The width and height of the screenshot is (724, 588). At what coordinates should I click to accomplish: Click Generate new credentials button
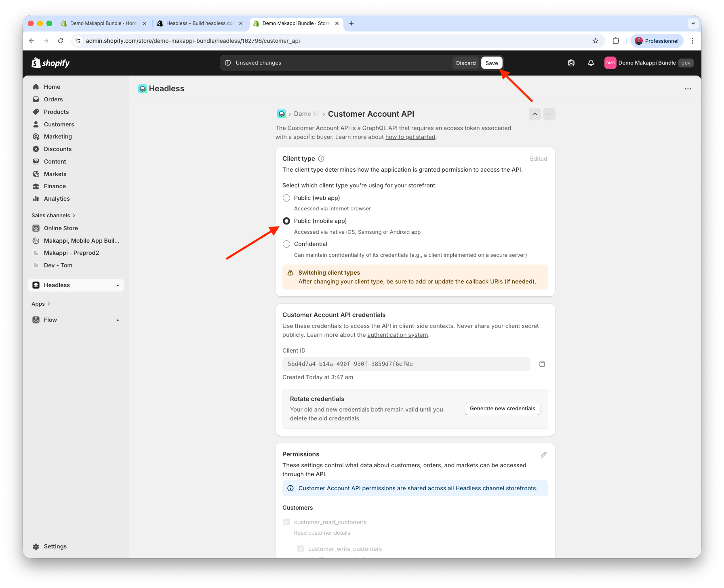tap(502, 409)
